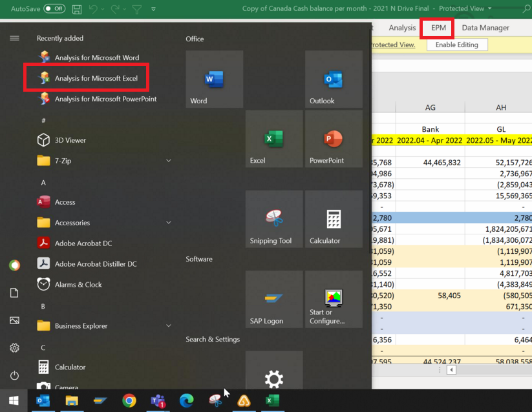Viewport: 532px width, 412px height.
Task: Click the Enable Editing button
Action: [456, 45]
